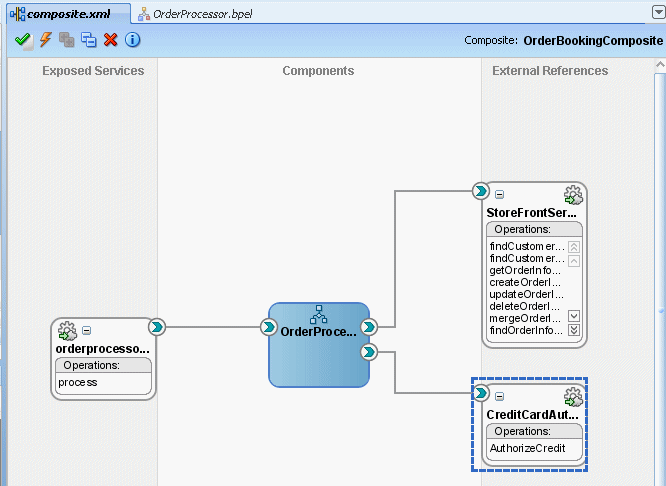
Task: Click the External References column header
Action: pos(550,71)
